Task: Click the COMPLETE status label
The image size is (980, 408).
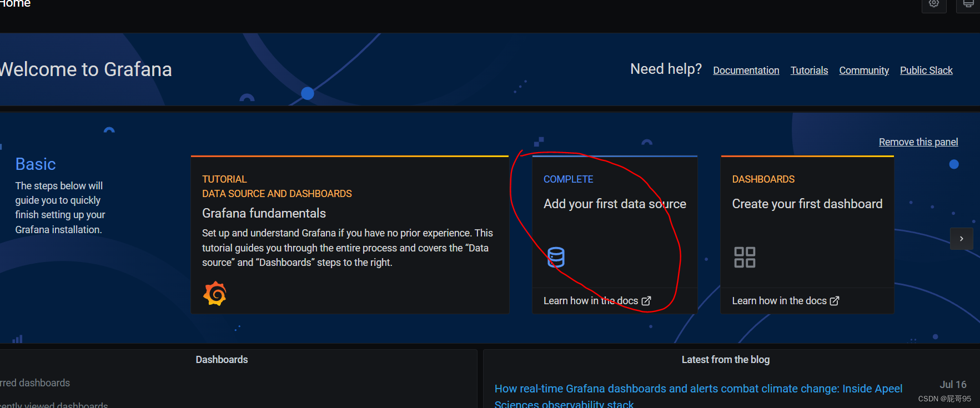Action: point(568,179)
